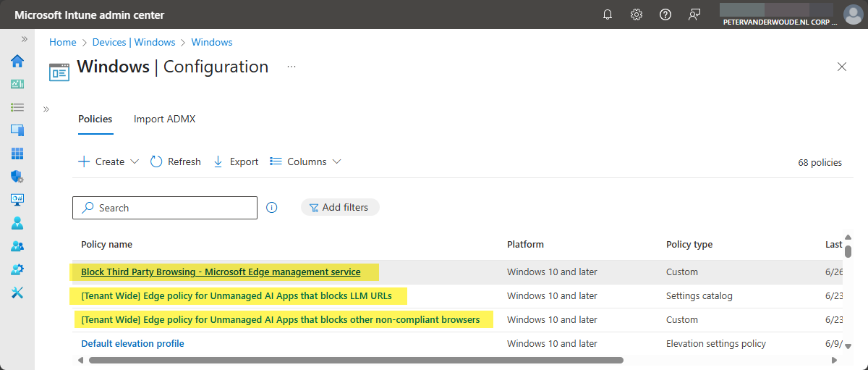Open the Create dropdown
The height and width of the screenshot is (370, 868).
coord(109,161)
